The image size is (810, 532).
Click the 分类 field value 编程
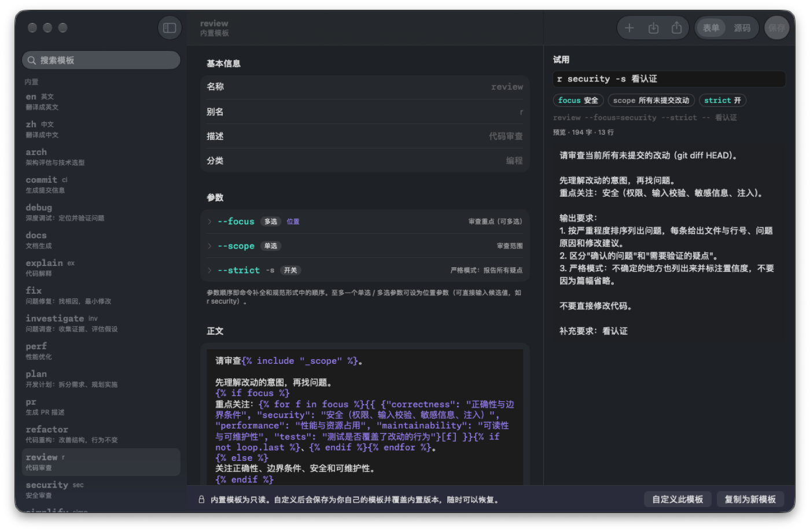pos(514,161)
